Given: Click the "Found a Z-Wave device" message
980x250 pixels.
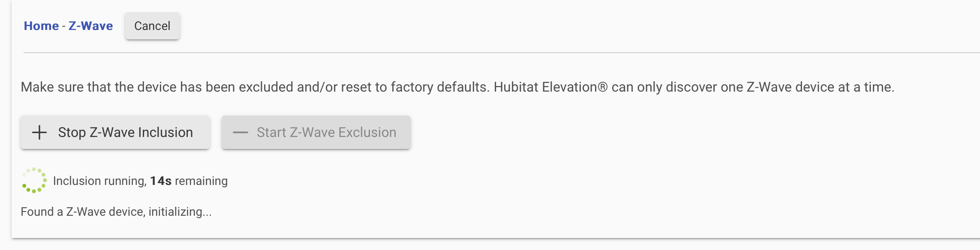Looking at the screenshot, I should (x=82, y=212).
